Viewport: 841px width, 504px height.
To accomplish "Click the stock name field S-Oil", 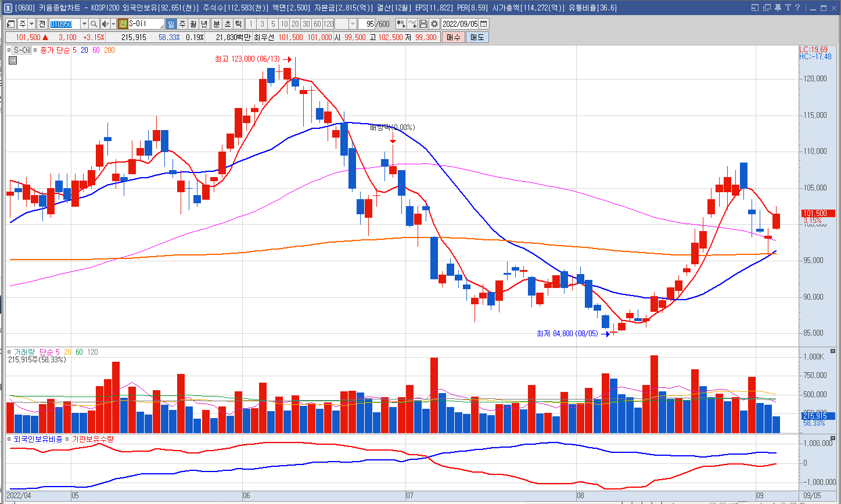I will 146,24.
